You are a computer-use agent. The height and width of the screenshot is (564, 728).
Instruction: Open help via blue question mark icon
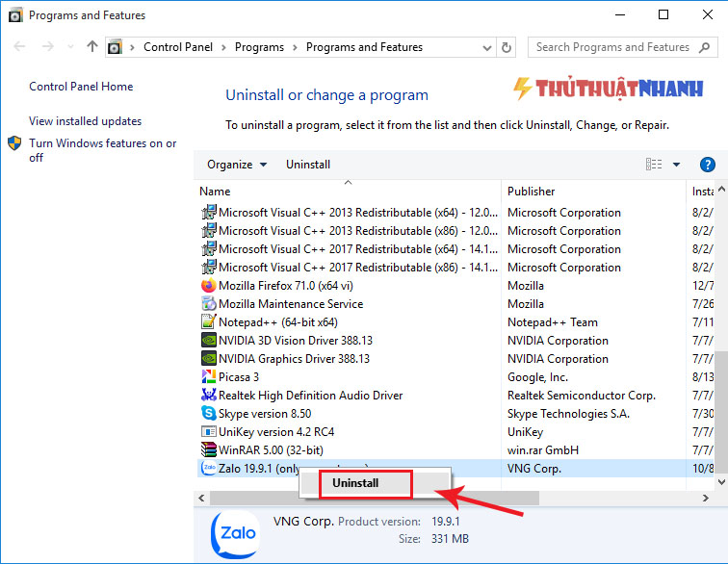pyautogui.click(x=707, y=165)
